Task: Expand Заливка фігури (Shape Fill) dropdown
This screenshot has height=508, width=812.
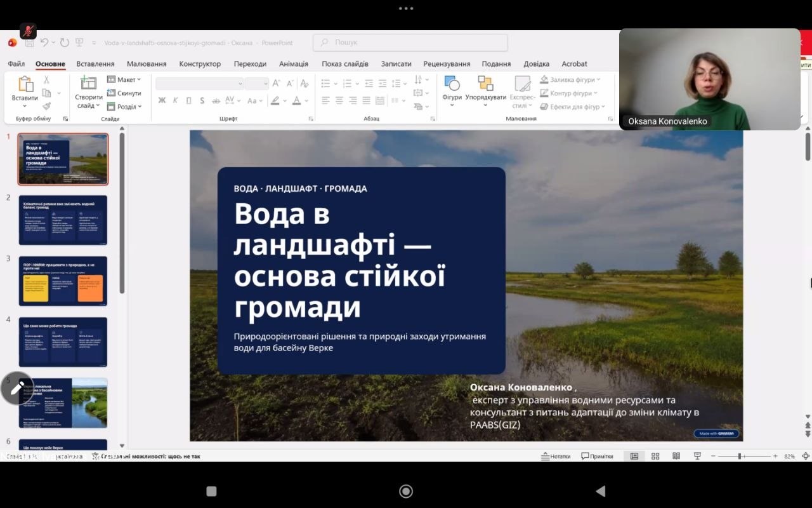Action: (570, 79)
